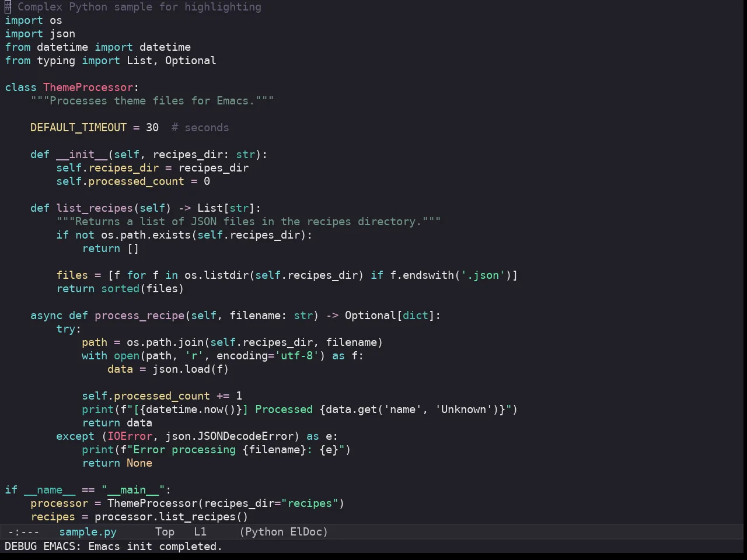Click the os.listdir call in the files comprehension

(x=274, y=275)
